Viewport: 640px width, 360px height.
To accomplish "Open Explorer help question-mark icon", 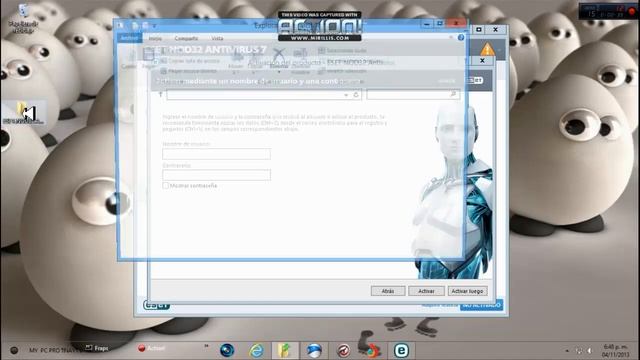I will coord(461,38).
